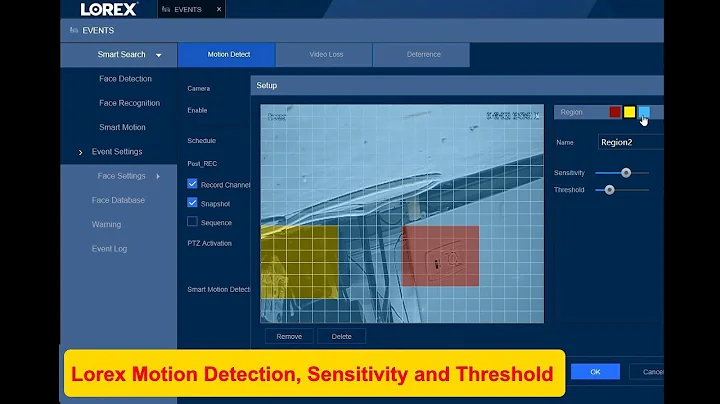Click the PTZ Activation label
720x404 pixels.
[x=209, y=243]
